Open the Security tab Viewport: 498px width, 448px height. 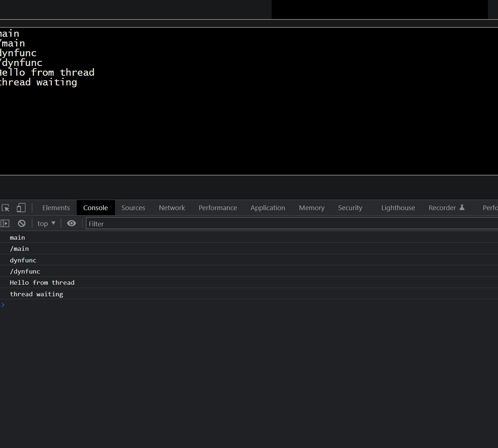350,208
